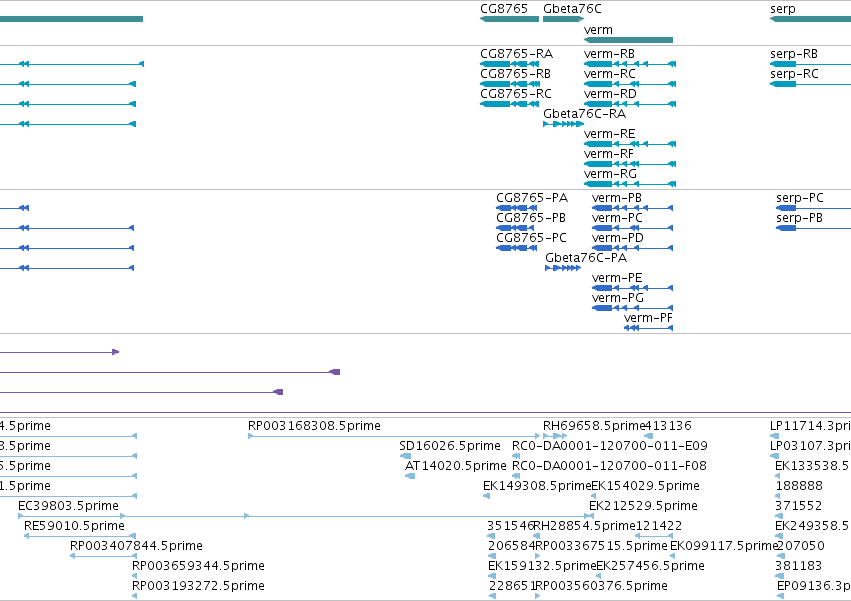Select transcript CG8765-RC
This screenshot has height=601, width=851.
516,94
